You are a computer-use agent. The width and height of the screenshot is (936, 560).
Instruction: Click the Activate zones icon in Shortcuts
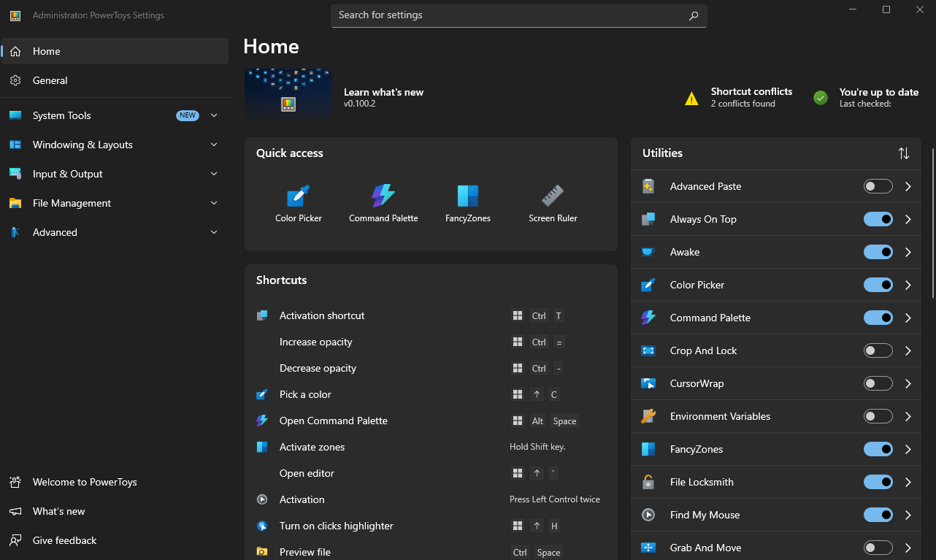tap(262, 447)
